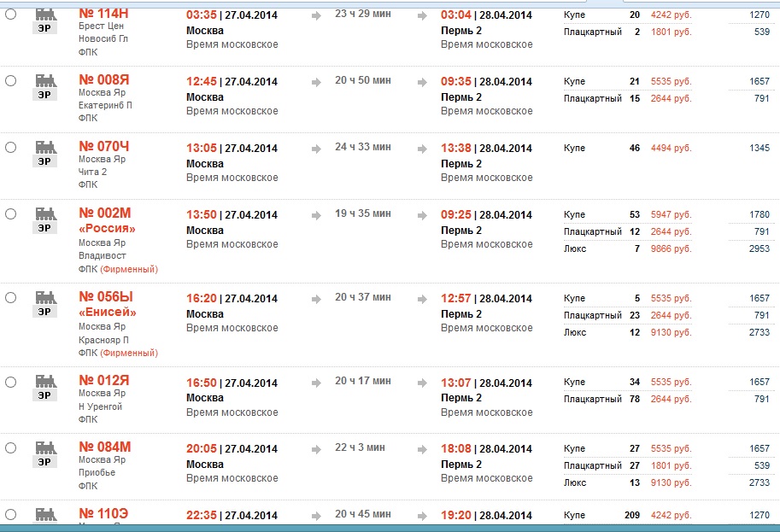Image resolution: width=780 pixels, height=532 pixels.
Task: Pick train 012Я radio button
Action: [11, 382]
